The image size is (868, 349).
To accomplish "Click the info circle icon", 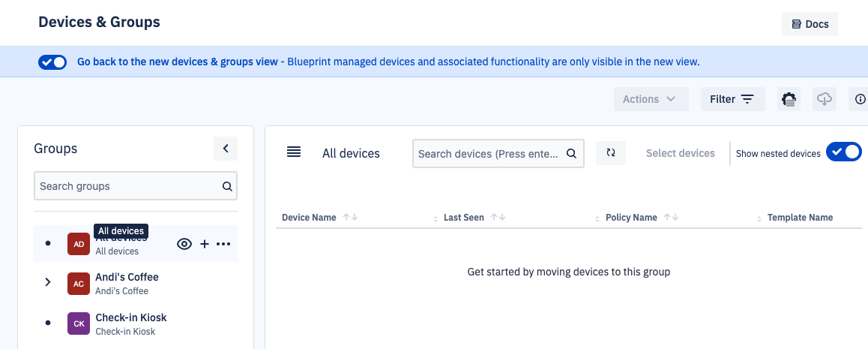I will click(859, 99).
